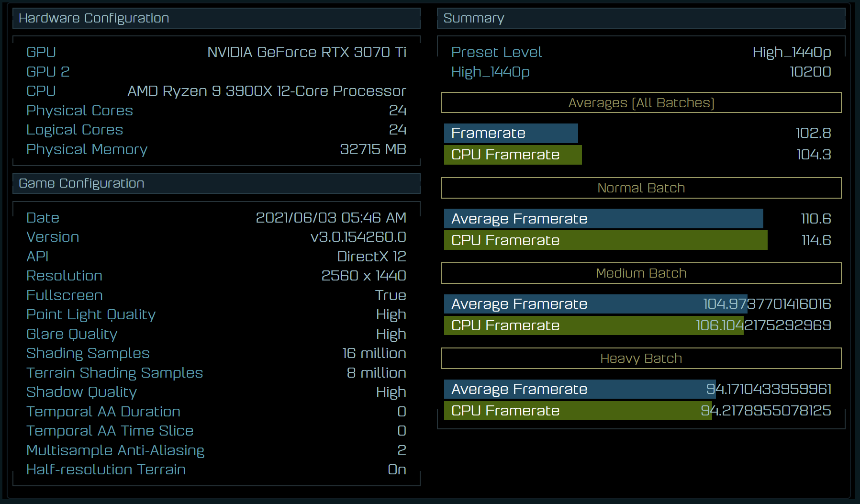Select the NVIDIA GeForce RTX 3070 Ti value
The width and height of the screenshot is (860, 504).
point(307,52)
